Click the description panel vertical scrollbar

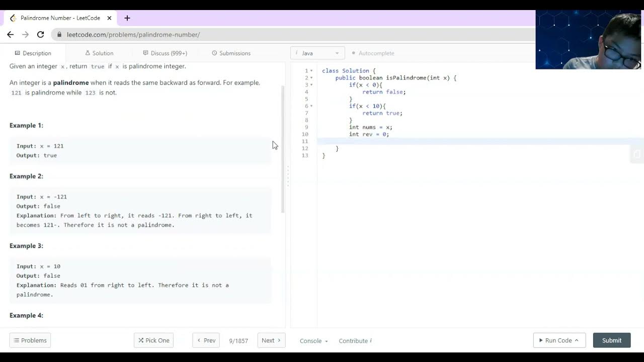click(x=283, y=149)
